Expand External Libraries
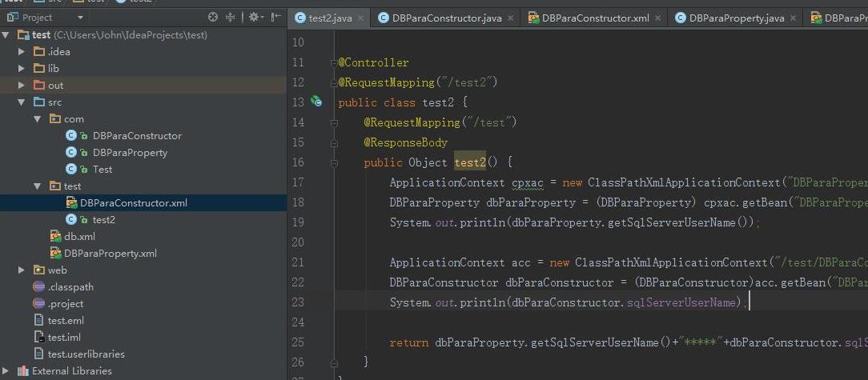This screenshot has width=868, height=380. coord(6,370)
